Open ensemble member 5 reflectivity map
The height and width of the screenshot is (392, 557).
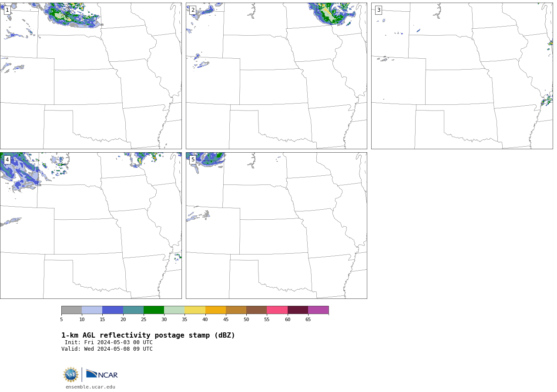[276, 225]
